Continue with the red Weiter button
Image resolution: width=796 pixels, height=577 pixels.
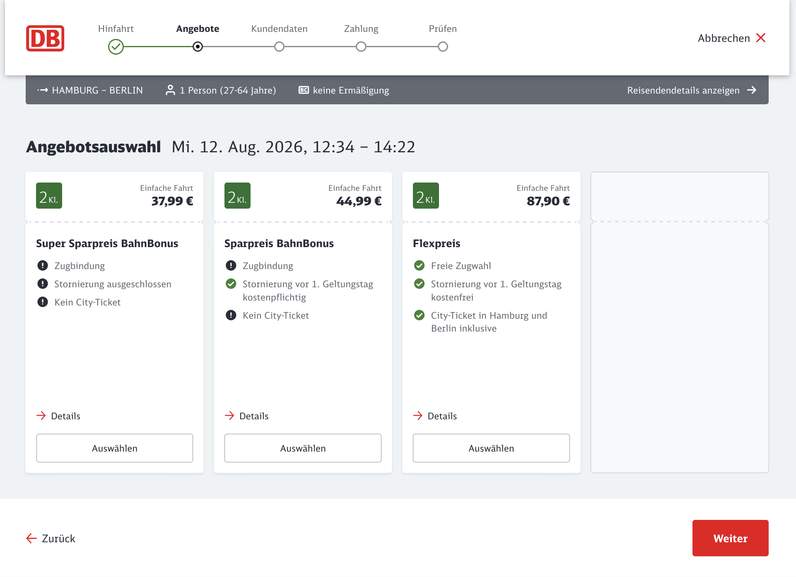click(730, 538)
